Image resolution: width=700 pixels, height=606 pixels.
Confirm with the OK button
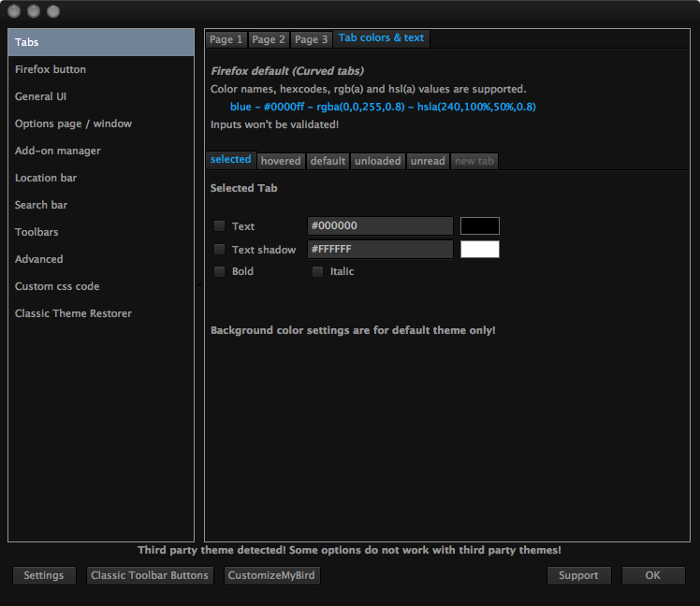coord(653,576)
